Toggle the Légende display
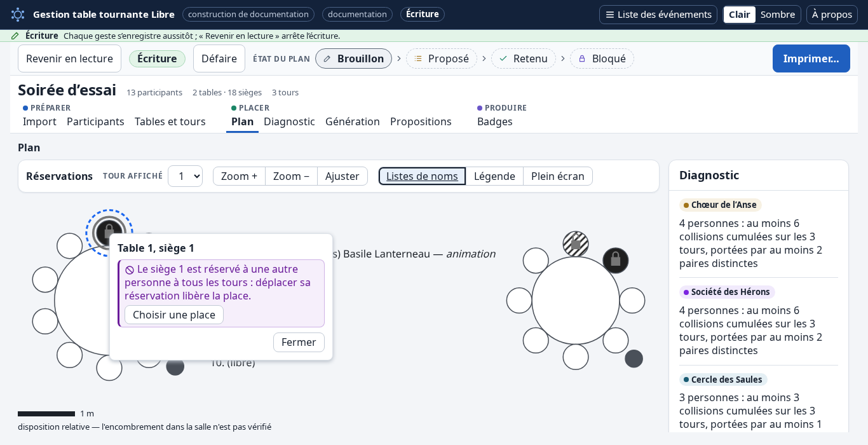 pos(494,176)
